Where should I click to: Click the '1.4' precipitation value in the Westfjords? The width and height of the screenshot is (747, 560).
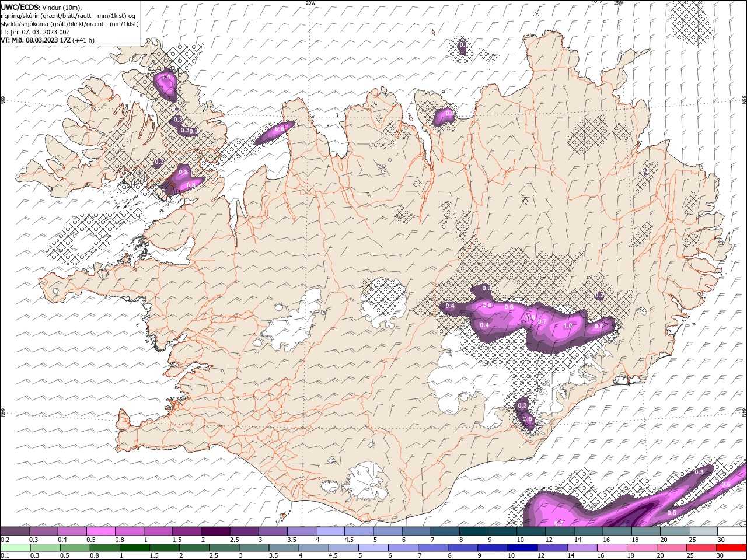166,77
